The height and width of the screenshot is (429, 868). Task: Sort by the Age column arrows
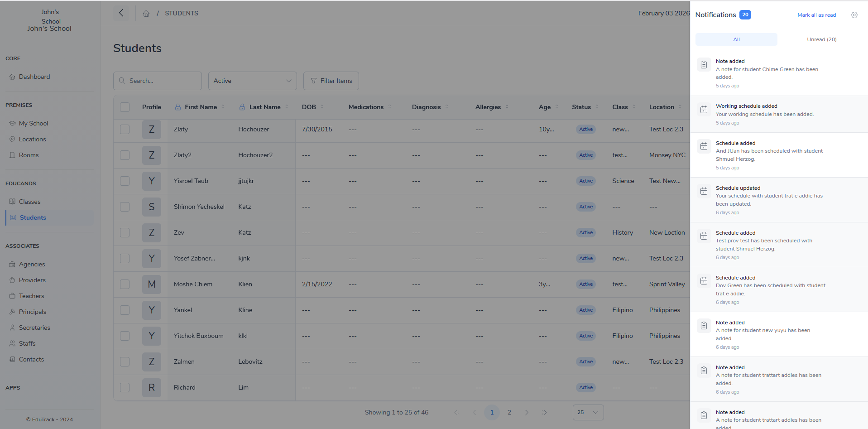pos(556,107)
